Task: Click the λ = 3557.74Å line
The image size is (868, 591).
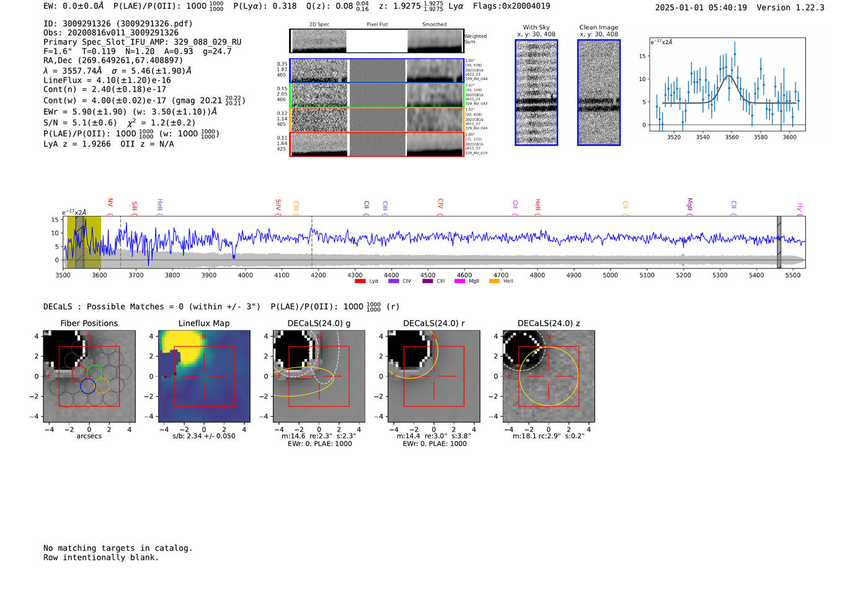Action: pyautogui.click(x=118, y=71)
